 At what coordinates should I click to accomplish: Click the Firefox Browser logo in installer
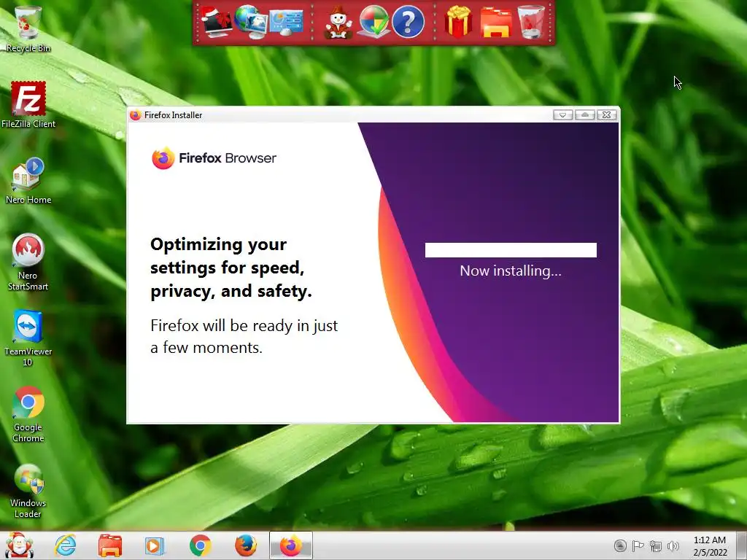pos(214,158)
